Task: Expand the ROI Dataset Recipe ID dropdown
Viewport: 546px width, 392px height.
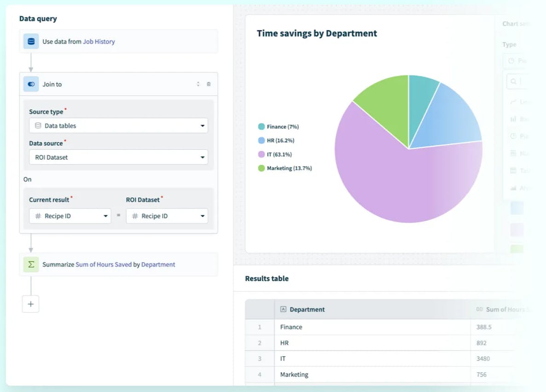Action: pos(167,216)
